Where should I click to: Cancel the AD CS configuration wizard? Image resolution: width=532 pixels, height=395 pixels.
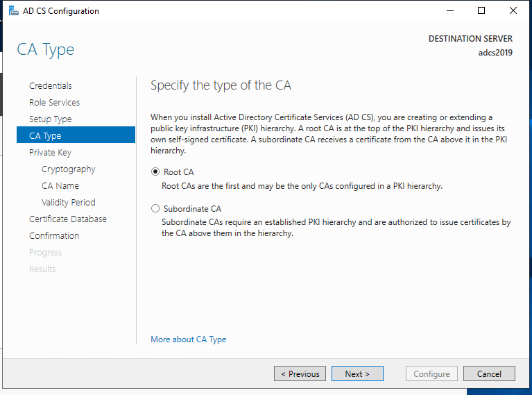pyautogui.click(x=489, y=373)
